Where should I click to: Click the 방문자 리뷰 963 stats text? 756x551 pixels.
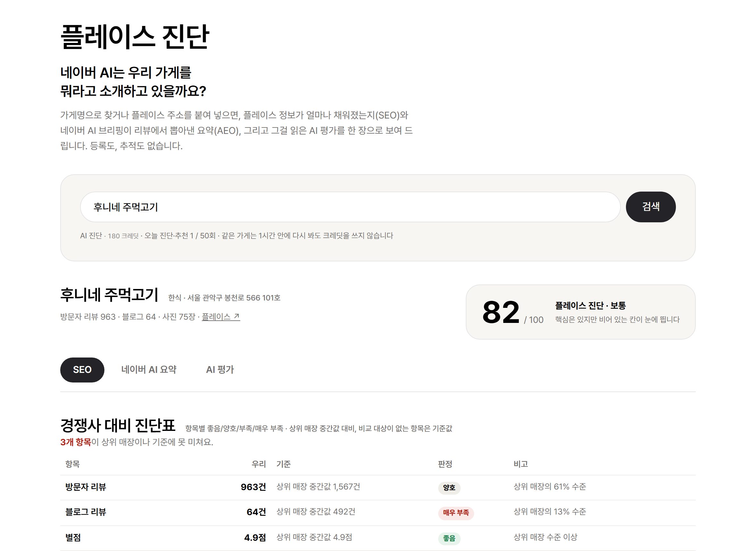pyautogui.click(x=88, y=317)
